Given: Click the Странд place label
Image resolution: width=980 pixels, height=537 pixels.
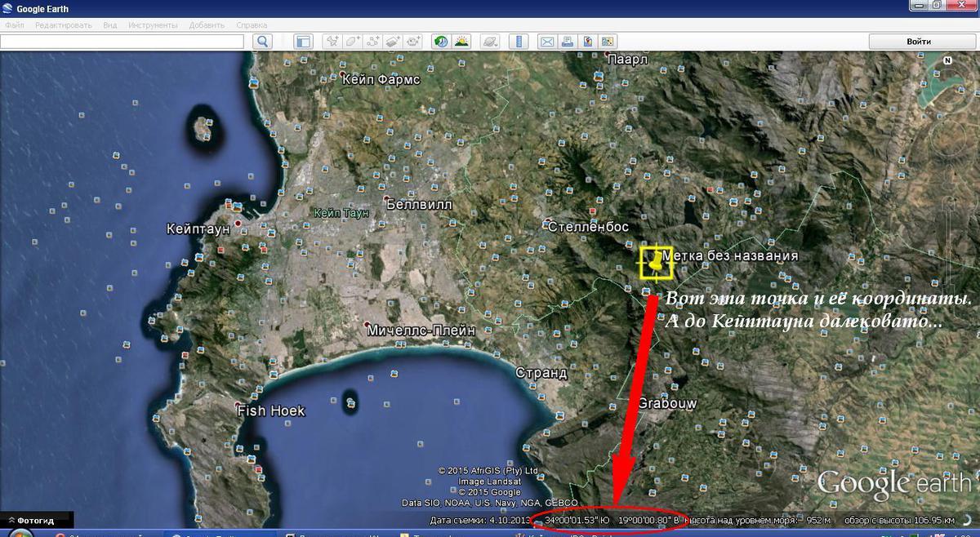Looking at the screenshot, I should 541,373.
